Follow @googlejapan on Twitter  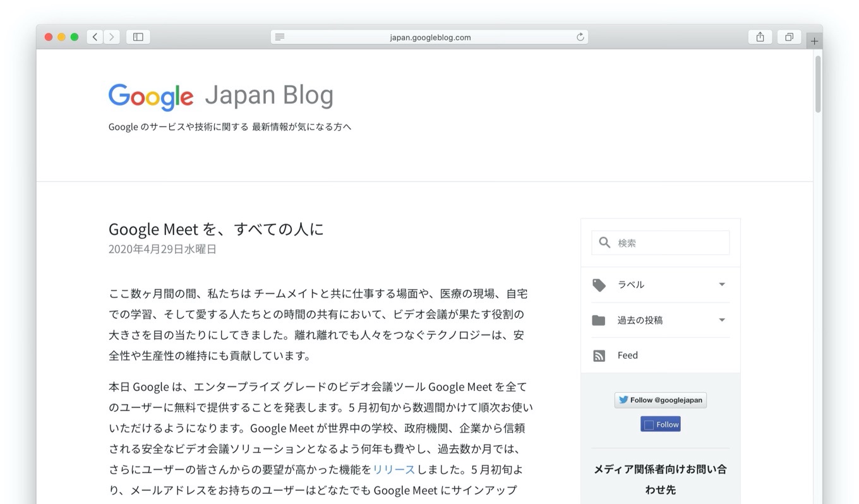pyautogui.click(x=660, y=400)
